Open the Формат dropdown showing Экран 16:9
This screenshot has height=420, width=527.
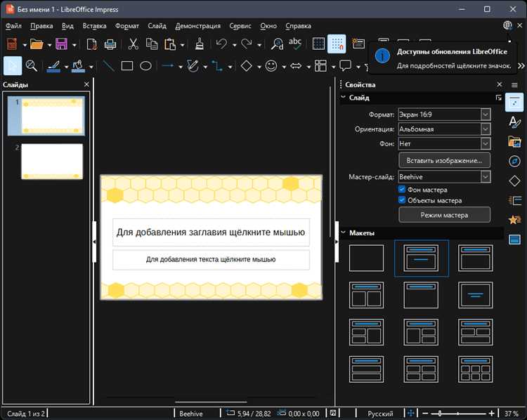[x=444, y=114]
